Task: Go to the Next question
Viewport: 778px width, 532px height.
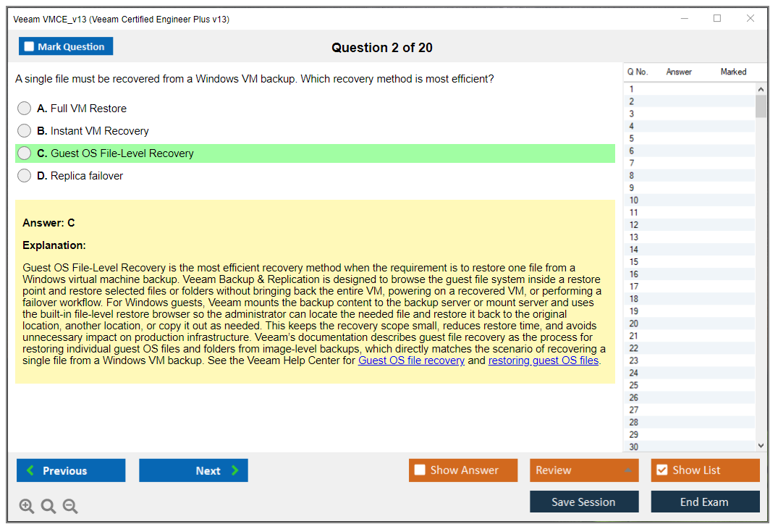Action: (193, 470)
